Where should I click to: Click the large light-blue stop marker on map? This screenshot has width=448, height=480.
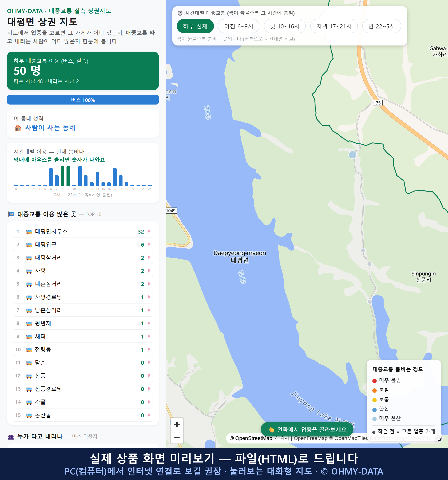[x=352, y=155]
